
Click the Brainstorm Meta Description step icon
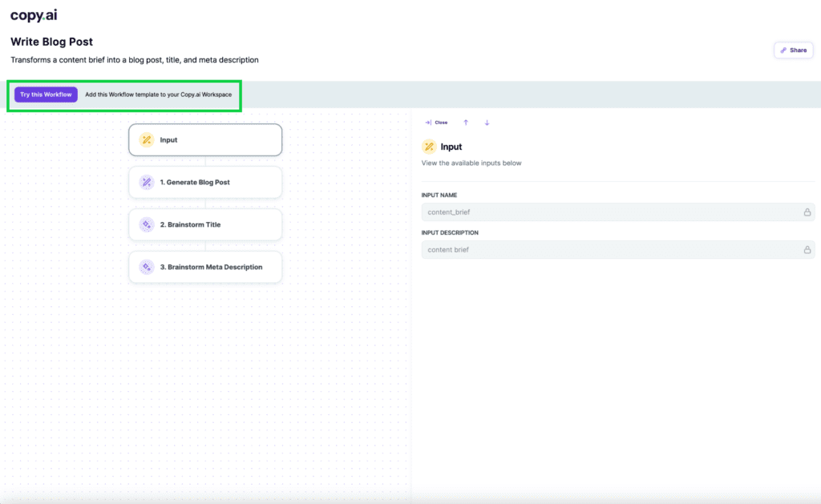(147, 267)
